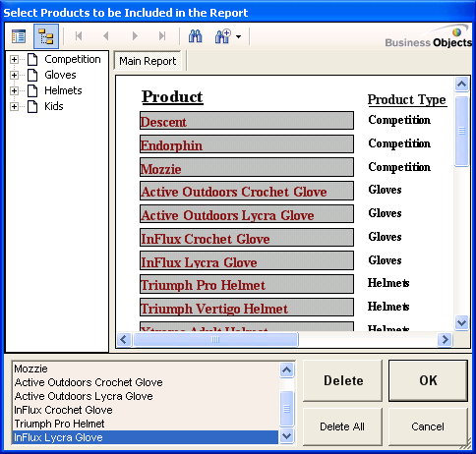Click the Kids page icon
The image size is (476, 454).
coord(32,106)
